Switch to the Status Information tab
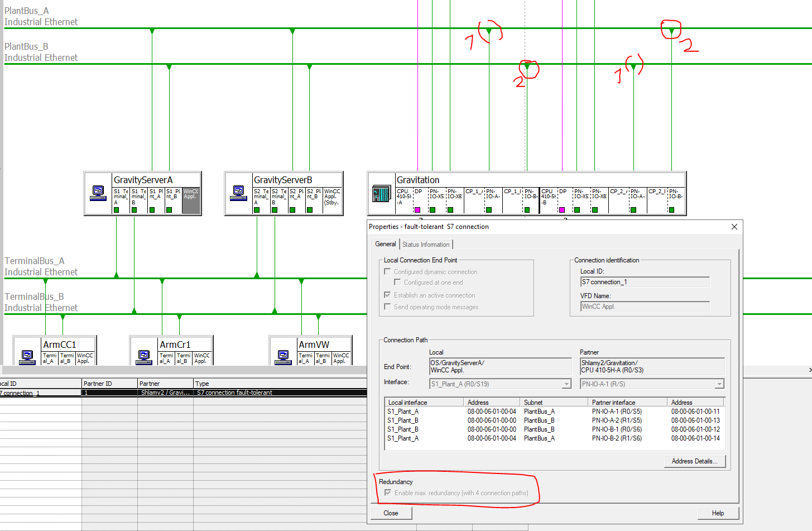The width and height of the screenshot is (812, 531). 426,245
